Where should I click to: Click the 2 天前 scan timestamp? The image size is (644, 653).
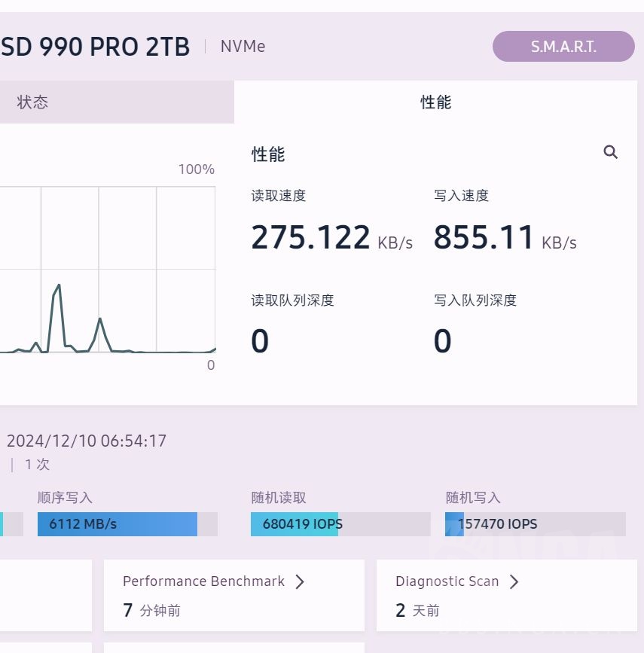pos(420,610)
